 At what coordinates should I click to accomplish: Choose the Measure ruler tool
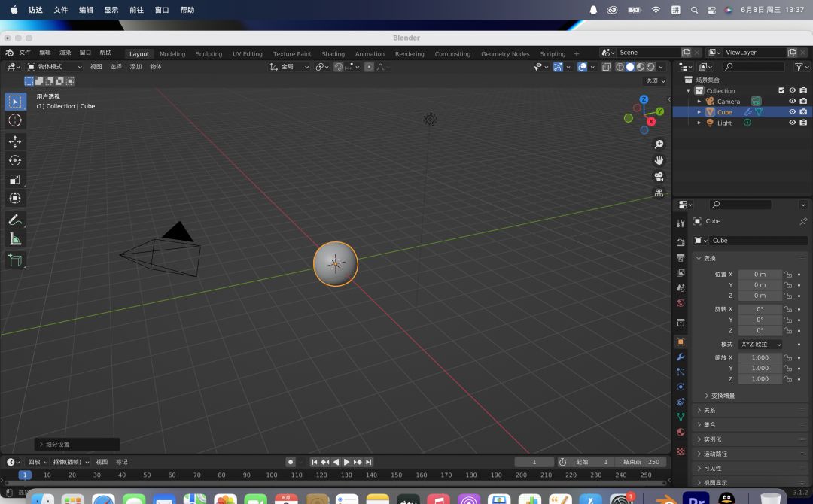(x=15, y=239)
